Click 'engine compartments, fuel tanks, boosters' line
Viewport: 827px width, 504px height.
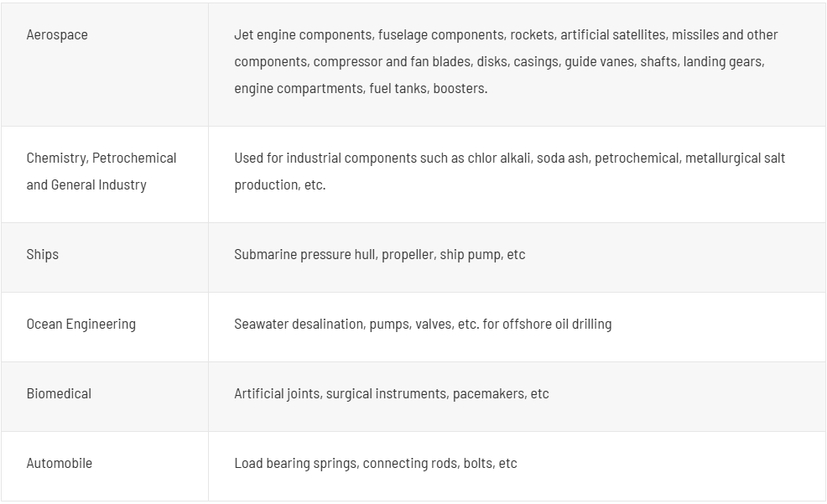click(361, 89)
